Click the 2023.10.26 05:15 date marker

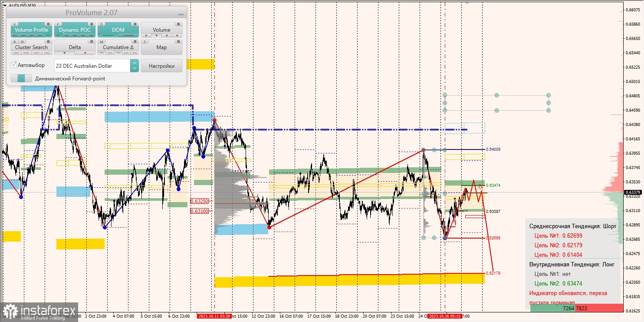coord(445,316)
